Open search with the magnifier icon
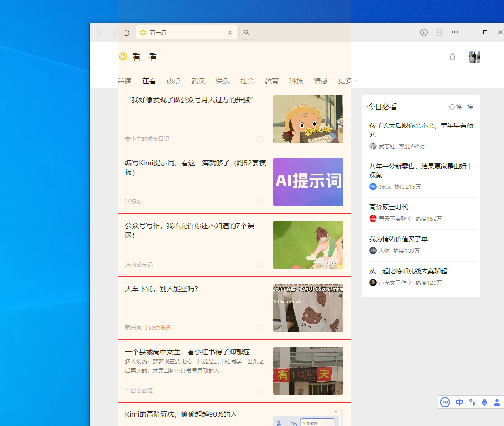This screenshot has width=504, height=426. pyautogui.click(x=247, y=33)
